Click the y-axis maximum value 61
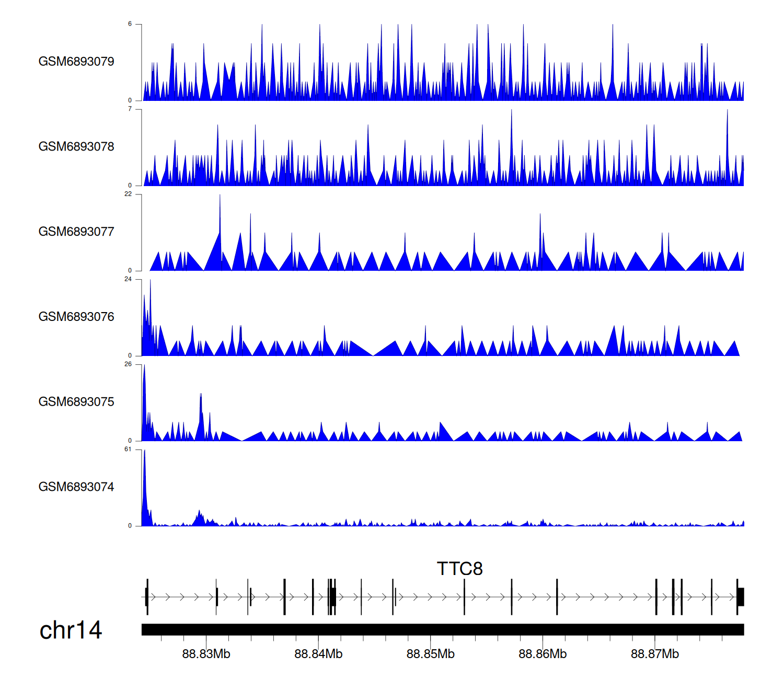The image size is (784, 690). [x=128, y=450]
